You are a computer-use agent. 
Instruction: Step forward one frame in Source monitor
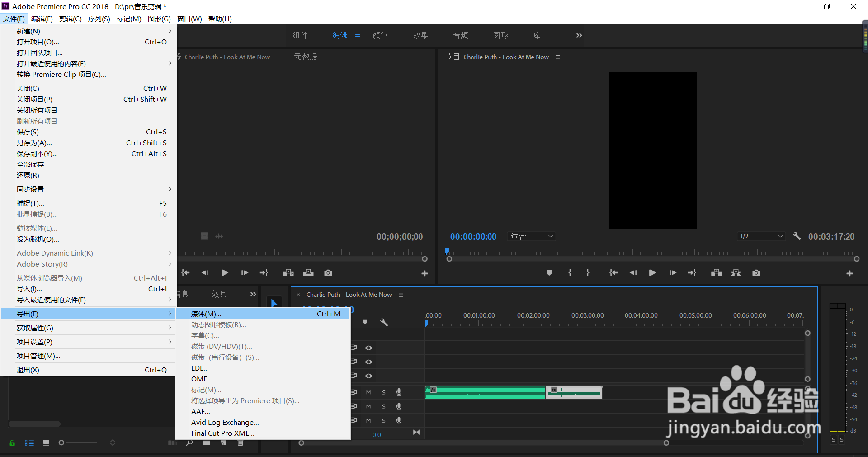click(x=245, y=273)
